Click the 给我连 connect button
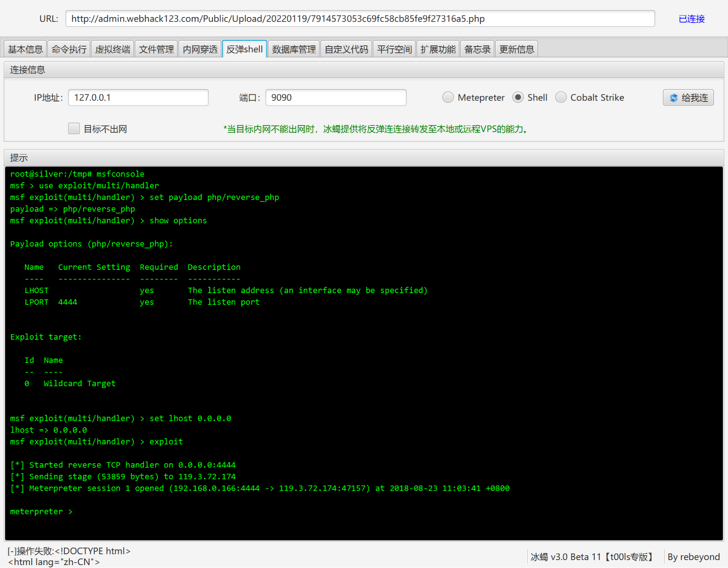The width and height of the screenshot is (728, 568). [688, 98]
